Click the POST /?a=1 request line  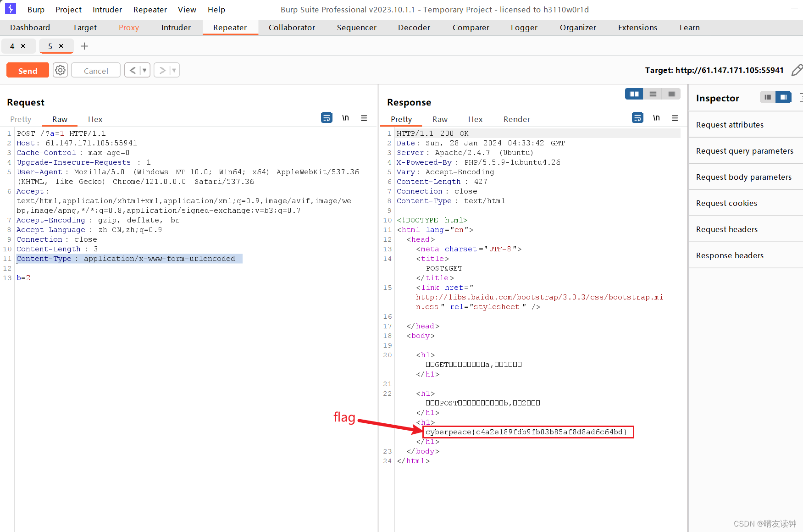click(61, 133)
